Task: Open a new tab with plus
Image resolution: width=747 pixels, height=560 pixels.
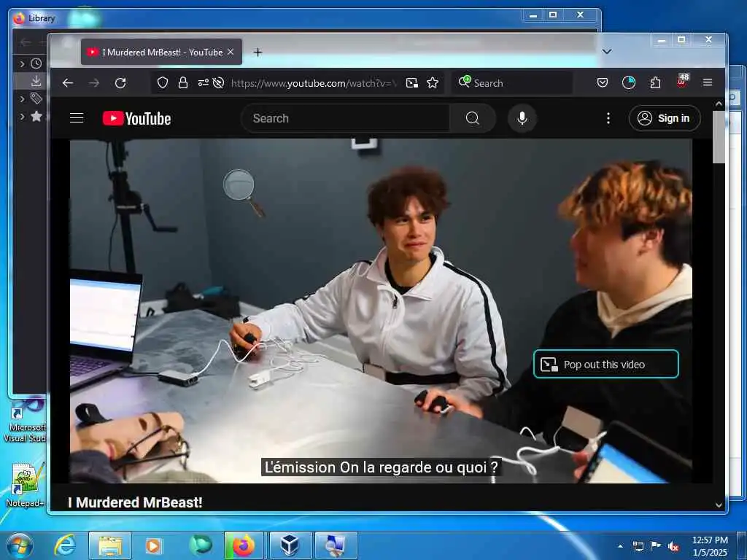Action: pos(258,52)
